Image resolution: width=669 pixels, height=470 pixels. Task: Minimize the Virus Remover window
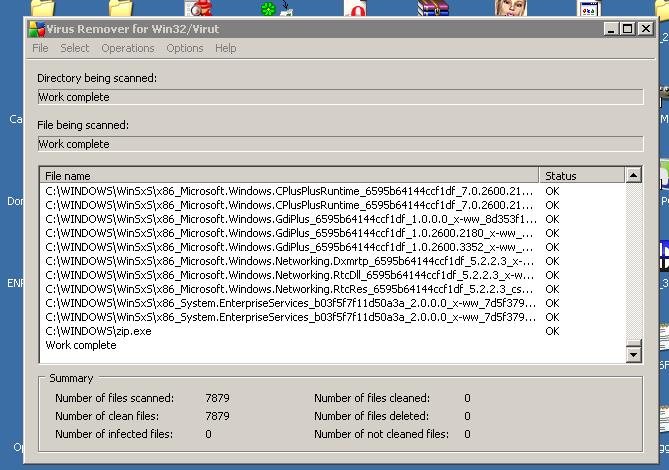pos(611,29)
